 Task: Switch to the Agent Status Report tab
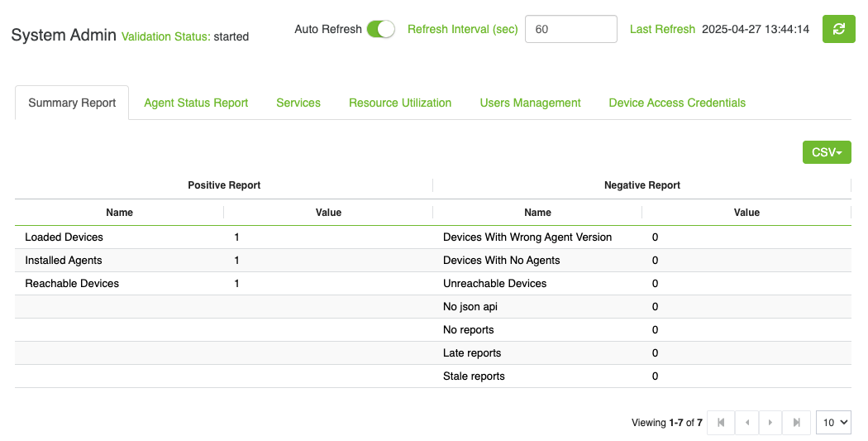click(196, 103)
